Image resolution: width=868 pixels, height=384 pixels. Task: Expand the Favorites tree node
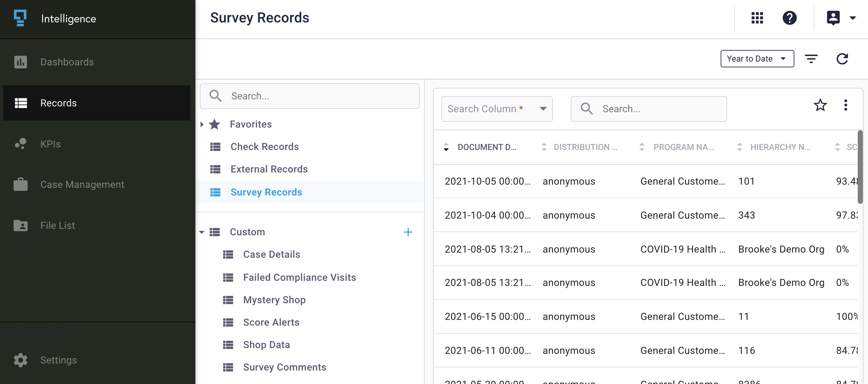tap(202, 124)
